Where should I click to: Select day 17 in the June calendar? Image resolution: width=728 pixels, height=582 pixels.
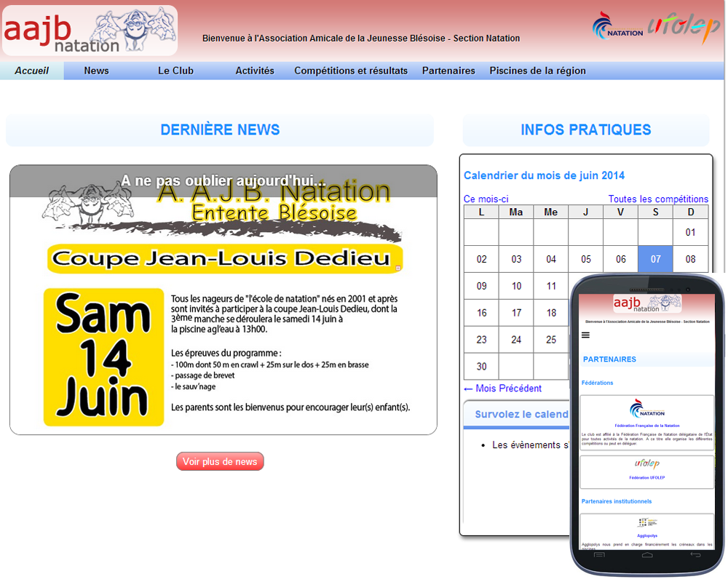(x=516, y=313)
